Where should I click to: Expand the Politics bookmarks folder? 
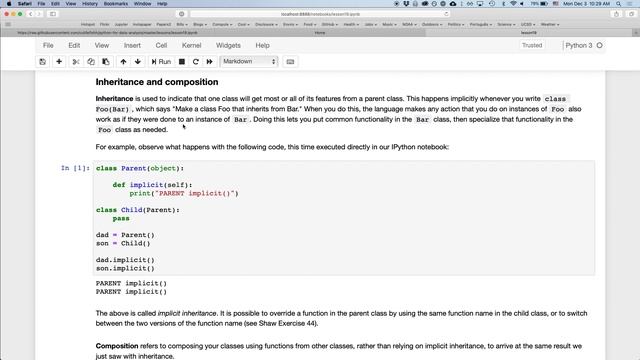coord(456,24)
